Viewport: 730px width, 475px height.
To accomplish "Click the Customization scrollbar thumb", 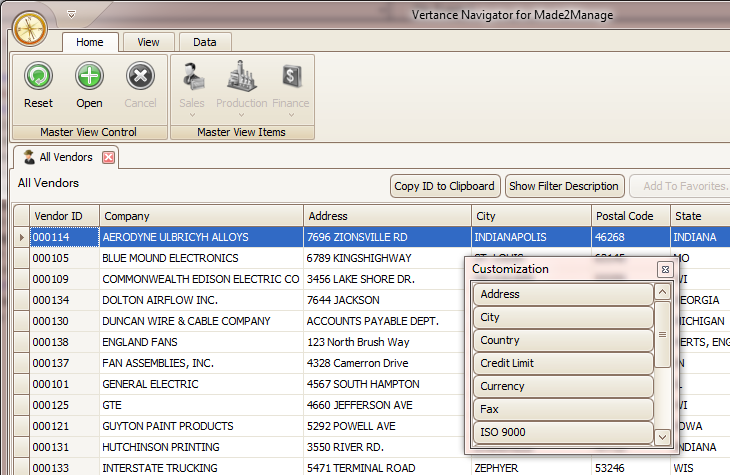I will (x=662, y=334).
